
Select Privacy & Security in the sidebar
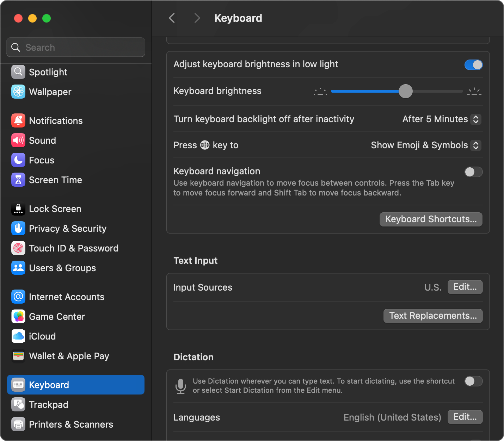76,228
